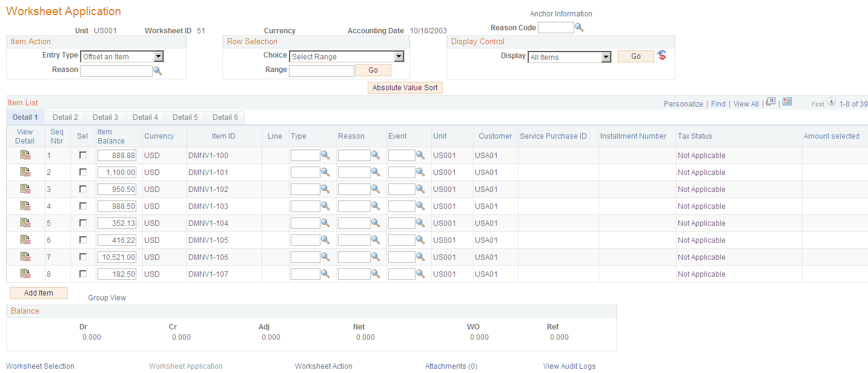Open the Reason Code lookup magnifier
The width and height of the screenshot is (868, 373).
point(579,27)
